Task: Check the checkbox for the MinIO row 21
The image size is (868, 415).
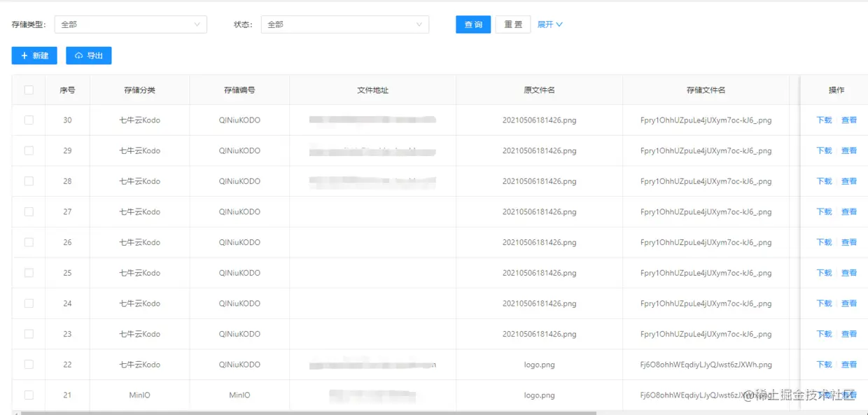Action: pyautogui.click(x=29, y=395)
